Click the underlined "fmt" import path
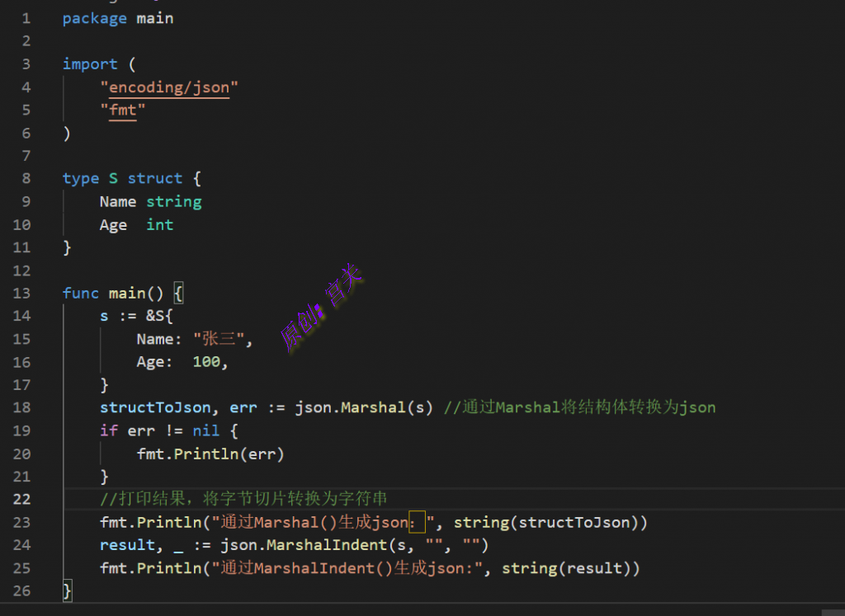Screen dimensions: 845x616 (122, 111)
